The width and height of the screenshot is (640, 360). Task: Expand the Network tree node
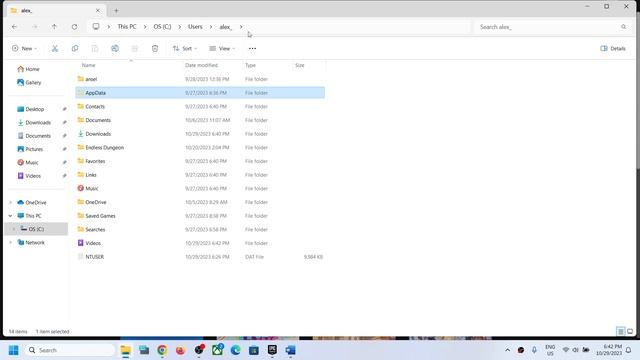click(x=11, y=242)
